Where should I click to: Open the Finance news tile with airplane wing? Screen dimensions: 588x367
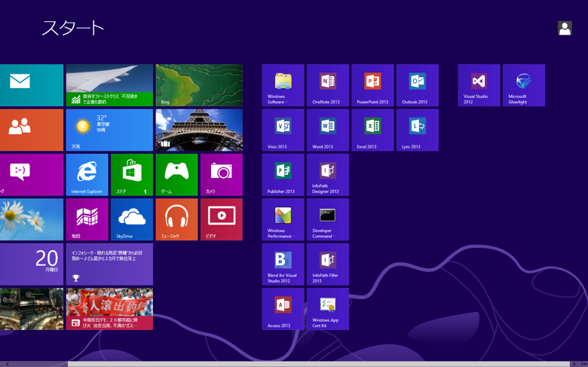pyautogui.click(x=109, y=85)
